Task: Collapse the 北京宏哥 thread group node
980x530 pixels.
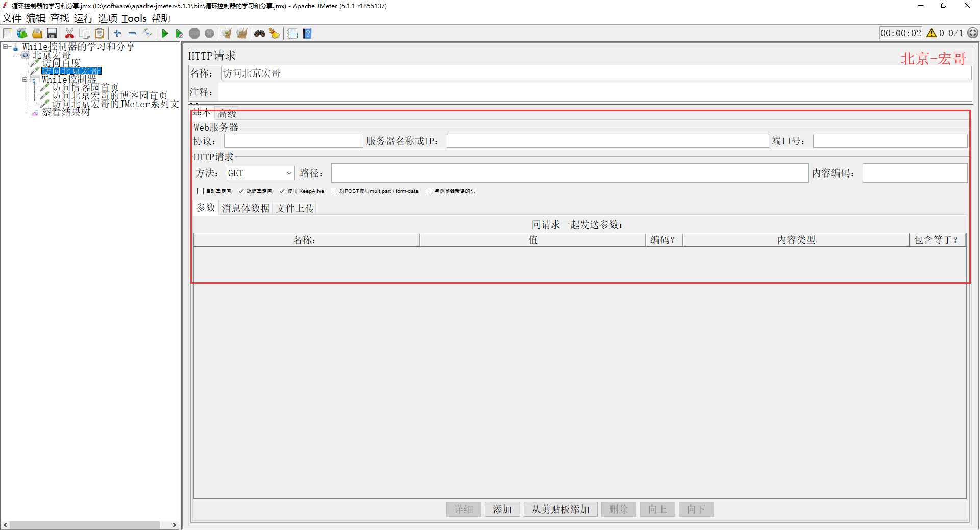Action: (15, 55)
